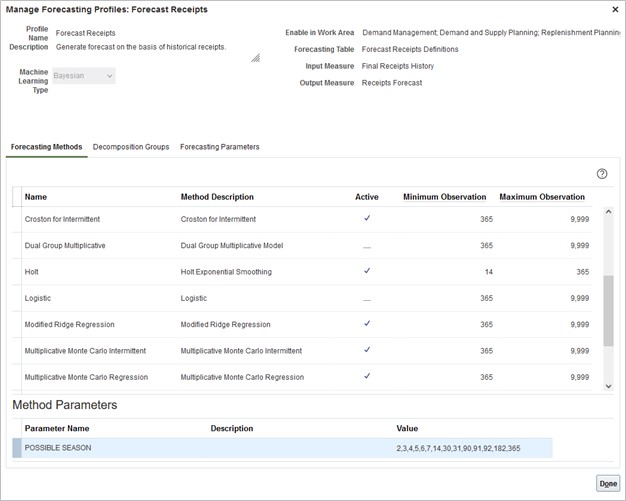Select Multiplicative Monte Carlo Regression name cell
The height and width of the screenshot is (501, 626).
point(86,377)
